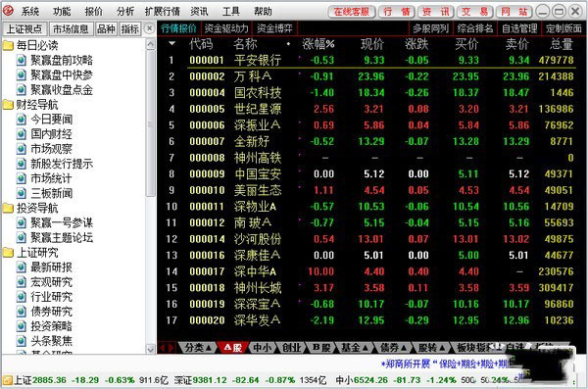Viewport: 588px width, 389px height.
Task: Collapse the 每日必读 folder
Action: pyautogui.click(x=8, y=46)
